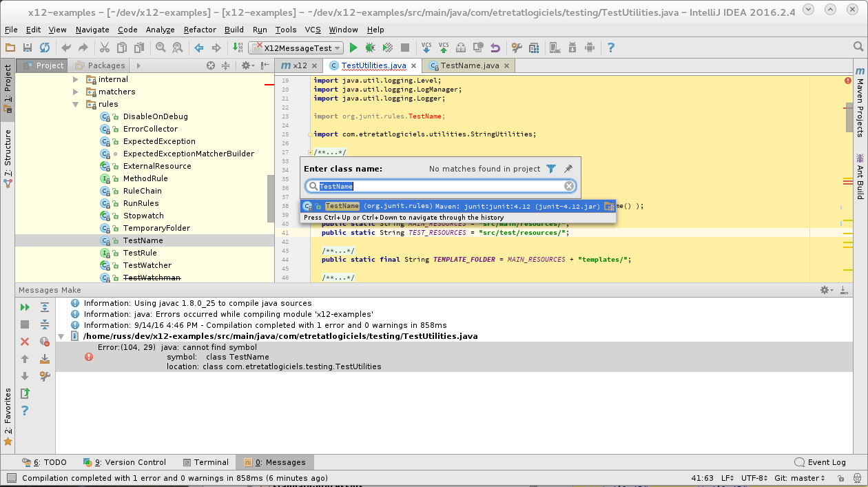Click the class name search field

pos(441,186)
